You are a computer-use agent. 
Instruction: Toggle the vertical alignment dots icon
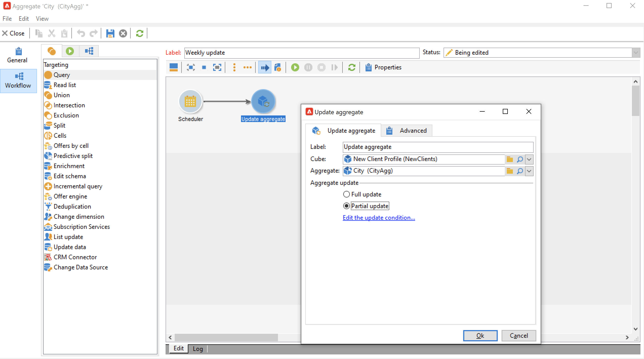[x=234, y=67]
